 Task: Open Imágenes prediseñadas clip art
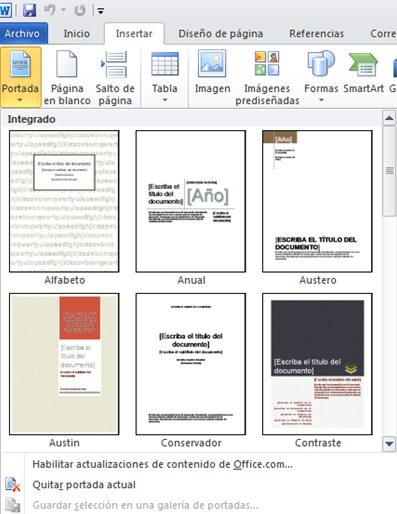[267, 78]
